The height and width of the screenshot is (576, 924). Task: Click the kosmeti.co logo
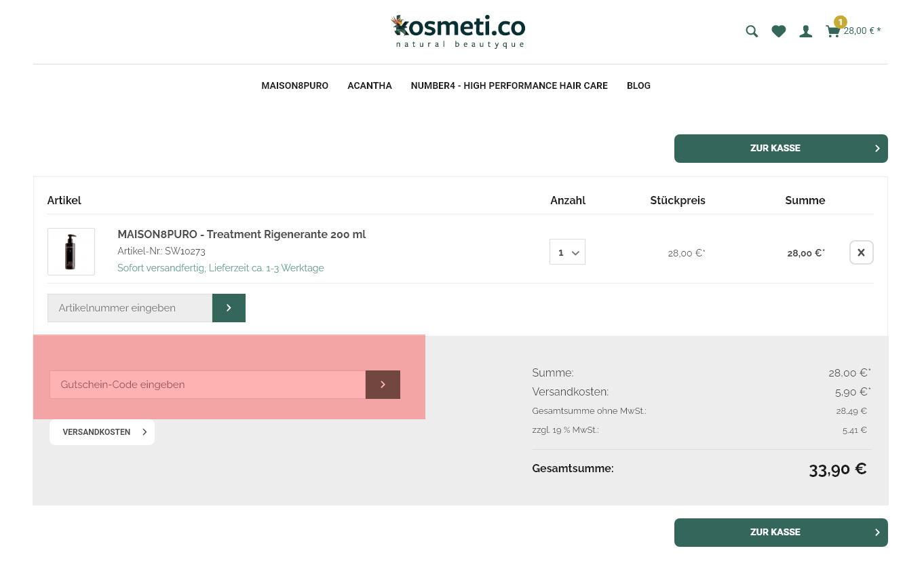[x=458, y=31]
